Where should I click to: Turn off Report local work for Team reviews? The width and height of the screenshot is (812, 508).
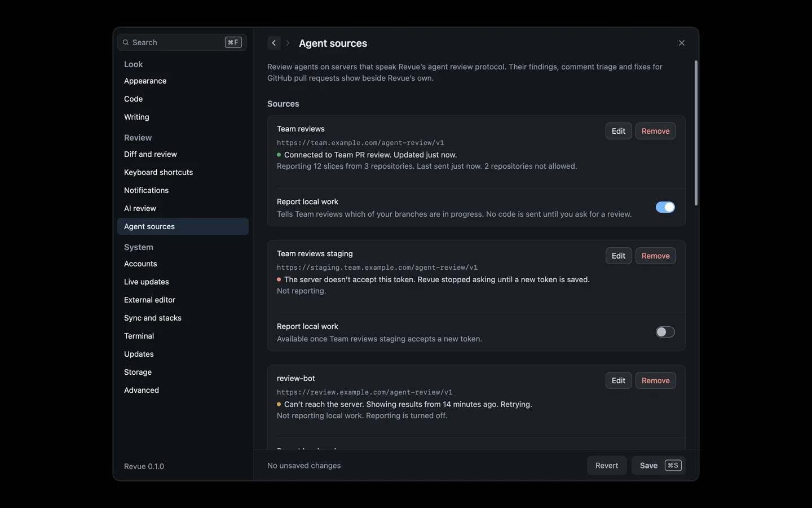665,207
